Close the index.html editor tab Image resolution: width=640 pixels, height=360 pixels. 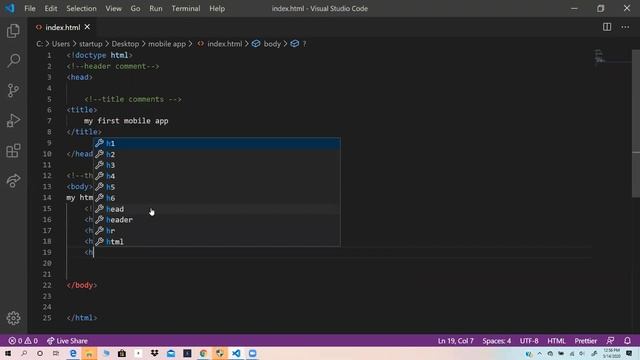87,27
